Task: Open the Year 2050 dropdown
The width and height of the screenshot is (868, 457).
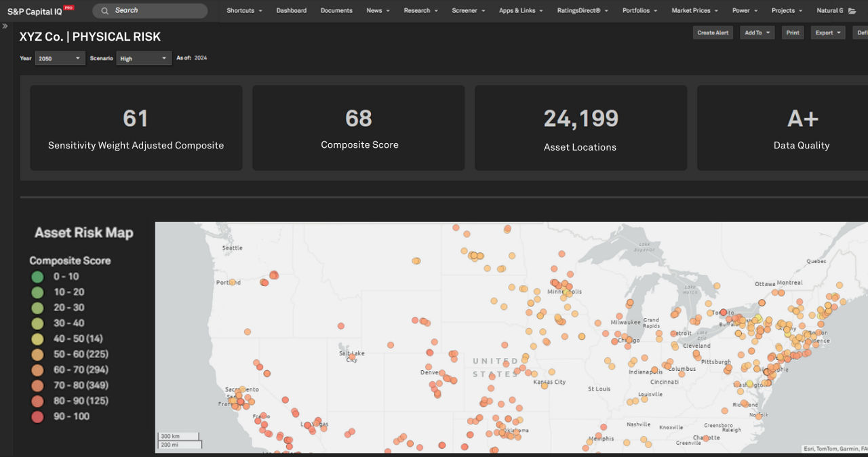Action: pos(60,58)
